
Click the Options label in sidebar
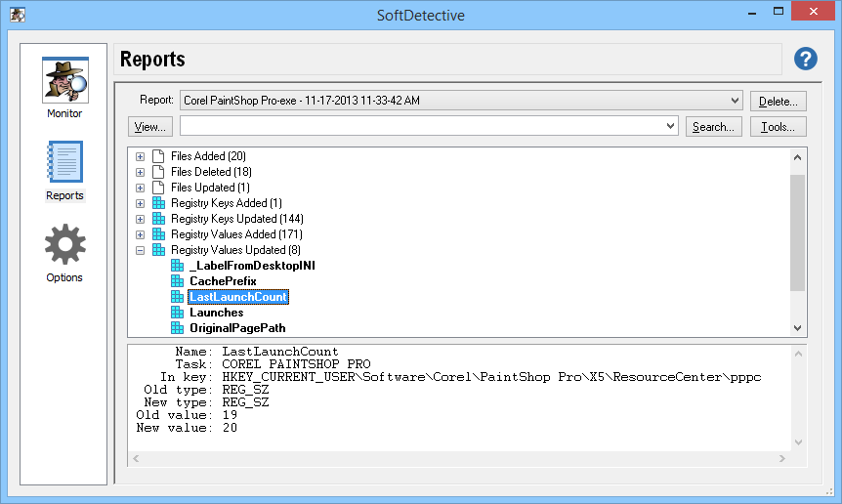coord(64,277)
